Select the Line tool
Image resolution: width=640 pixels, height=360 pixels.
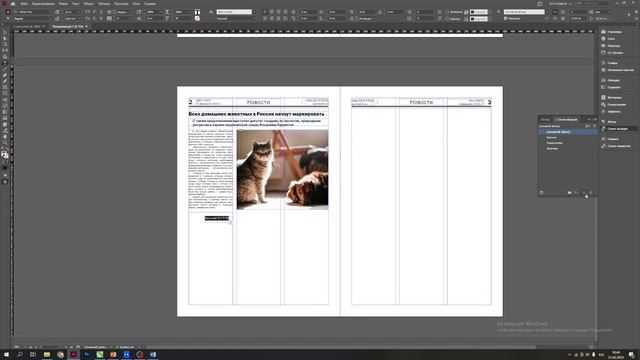[5, 69]
